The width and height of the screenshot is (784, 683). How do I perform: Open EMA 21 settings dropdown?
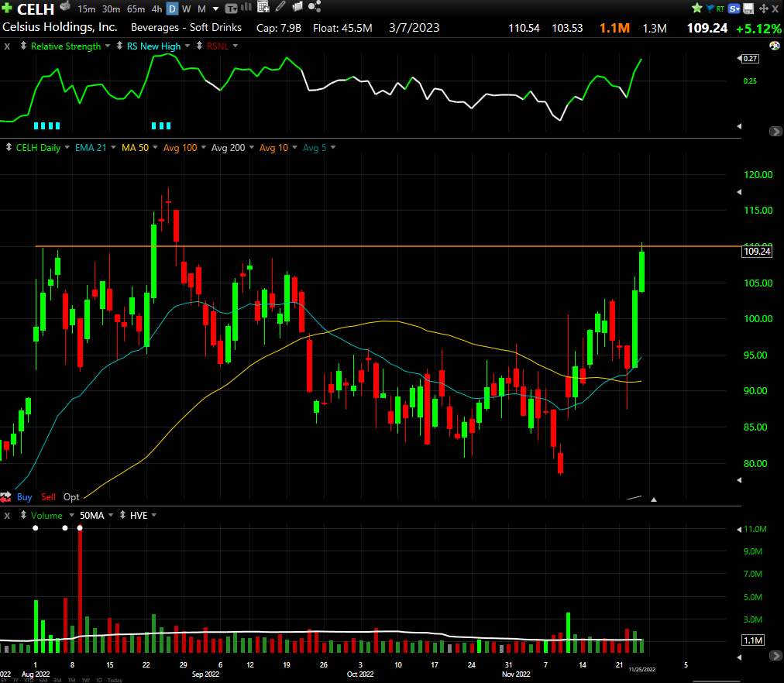(113, 147)
